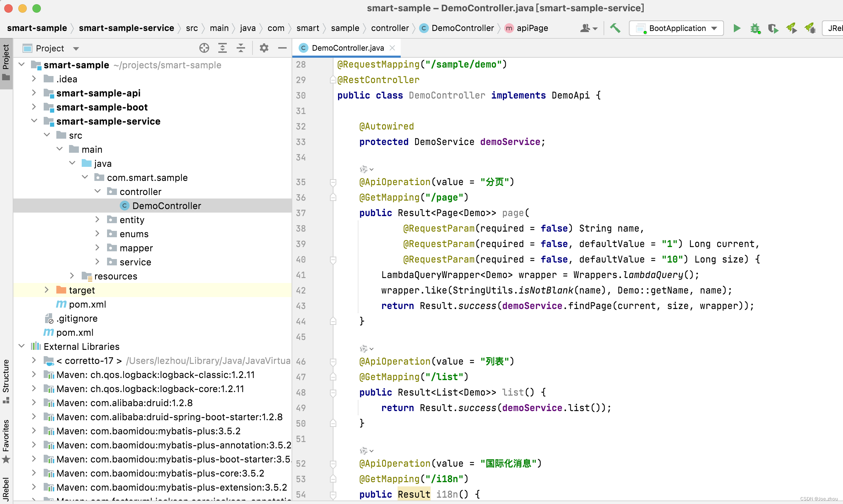Hide the Project panel with minus icon
Screen dimensions: 843x504
tap(282, 48)
